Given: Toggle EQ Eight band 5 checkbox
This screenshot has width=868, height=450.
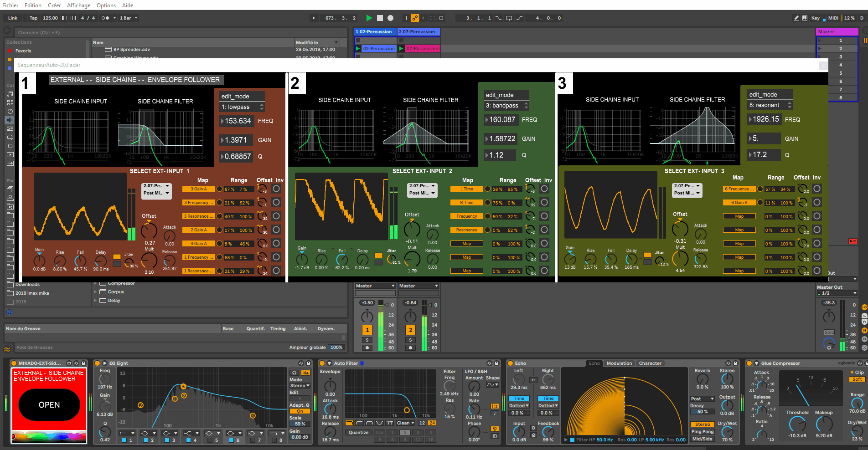Looking at the screenshot, I should click(x=210, y=440).
